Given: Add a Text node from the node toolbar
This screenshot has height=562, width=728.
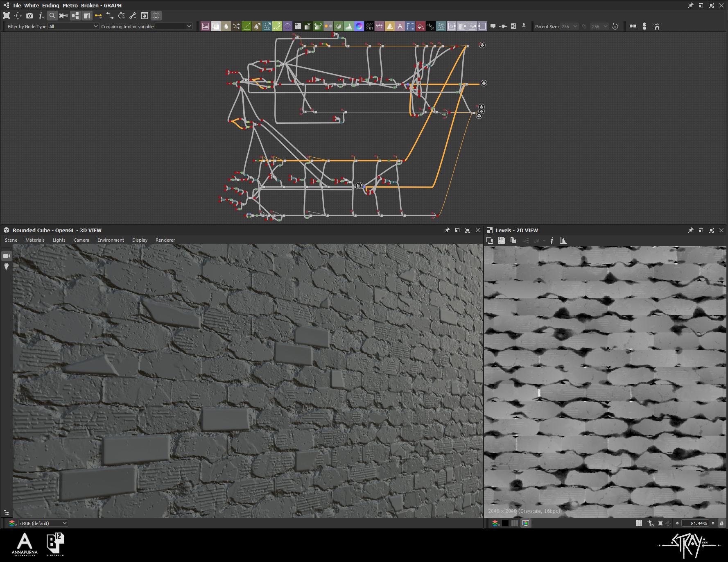Looking at the screenshot, I should [400, 26].
